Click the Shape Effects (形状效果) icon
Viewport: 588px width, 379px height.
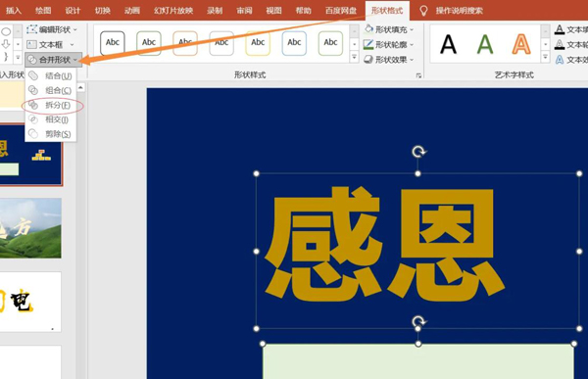point(368,59)
